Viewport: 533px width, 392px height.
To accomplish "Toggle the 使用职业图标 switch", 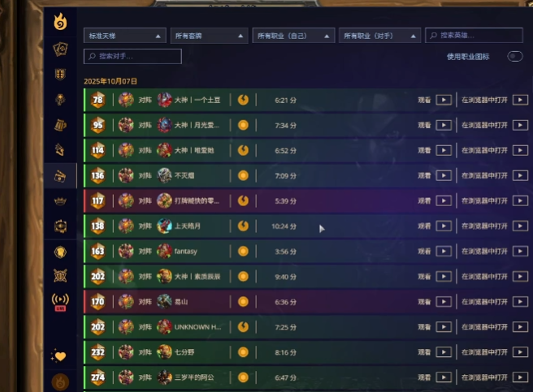I will (x=514, y=56).
